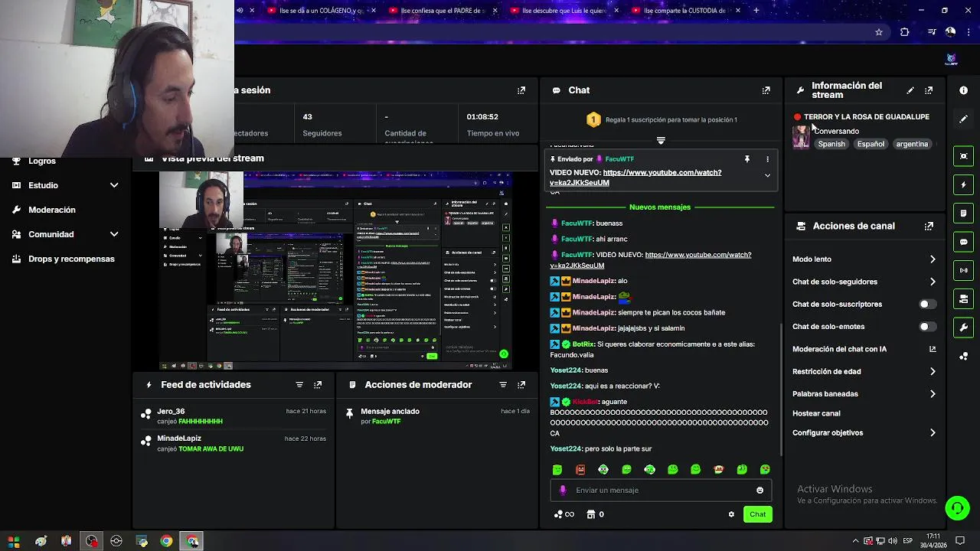Expand Configurar objetivos settings
The image size is (980, 551).
(933, 433)
